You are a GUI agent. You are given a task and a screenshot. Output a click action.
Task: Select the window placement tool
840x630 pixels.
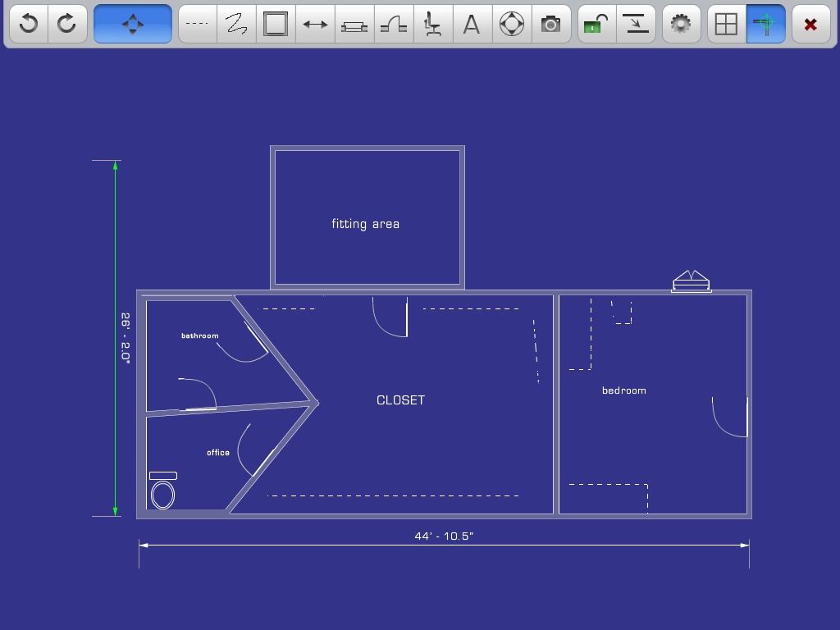click(354, 24)
